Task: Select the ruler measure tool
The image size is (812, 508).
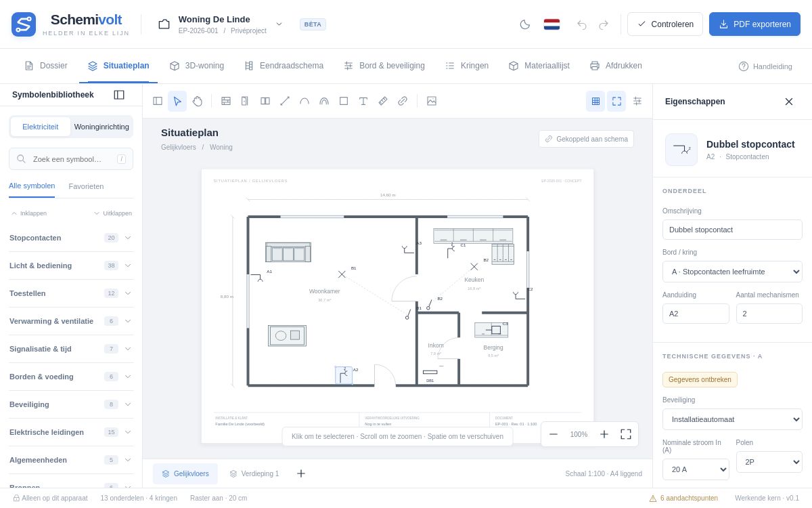Action: pos(383,101)
